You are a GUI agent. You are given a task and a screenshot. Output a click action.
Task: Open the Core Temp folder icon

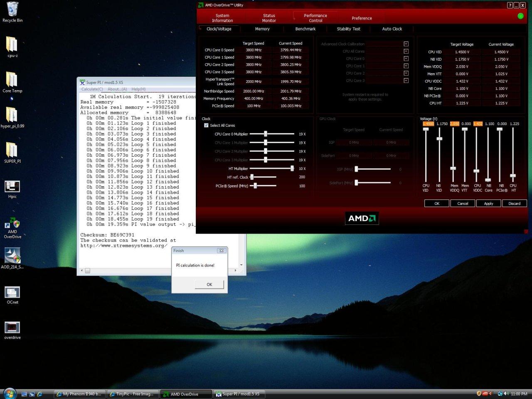click(12, 82)
